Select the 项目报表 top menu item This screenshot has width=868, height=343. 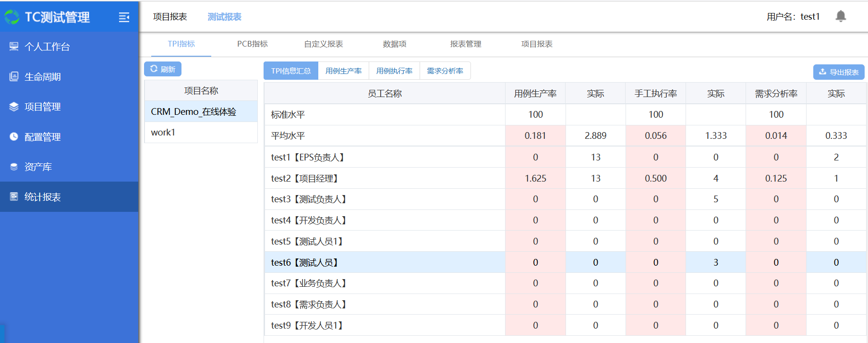(170, 17)
